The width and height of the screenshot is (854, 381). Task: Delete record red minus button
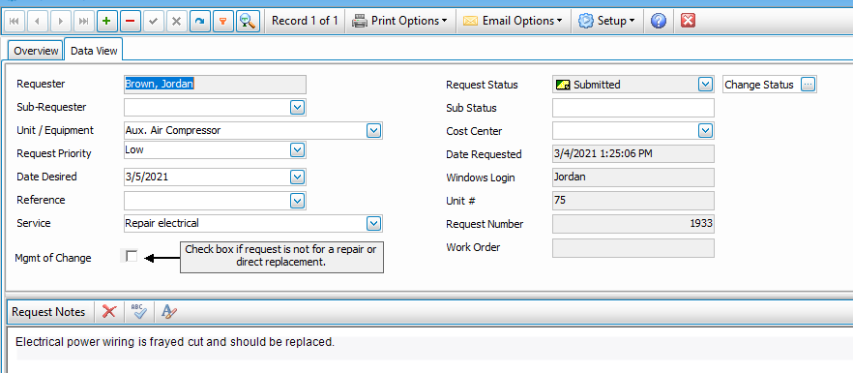pyautogui.click(x=130, y=22)
